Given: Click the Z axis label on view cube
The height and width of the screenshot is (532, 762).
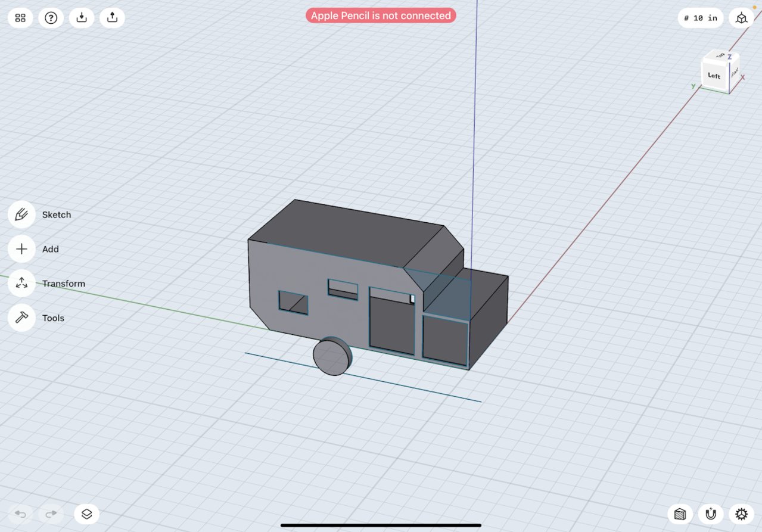Looking at the screenshot, I should click(x=730, y=57).
